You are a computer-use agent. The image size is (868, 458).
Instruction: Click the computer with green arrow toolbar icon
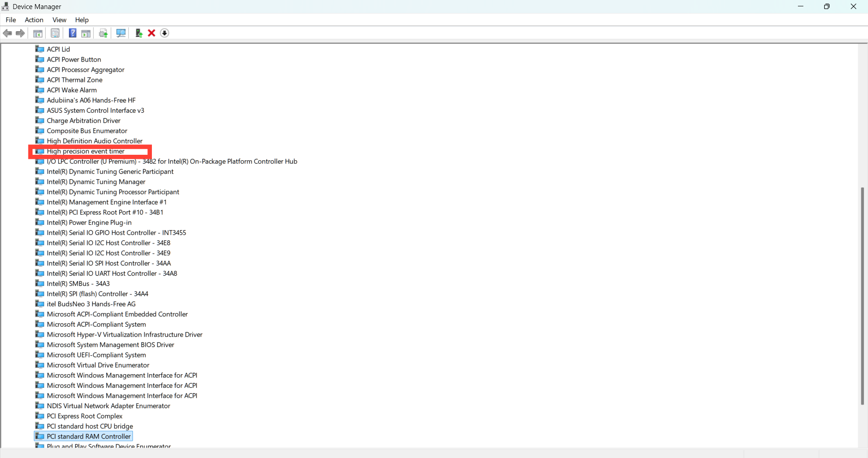139,33
